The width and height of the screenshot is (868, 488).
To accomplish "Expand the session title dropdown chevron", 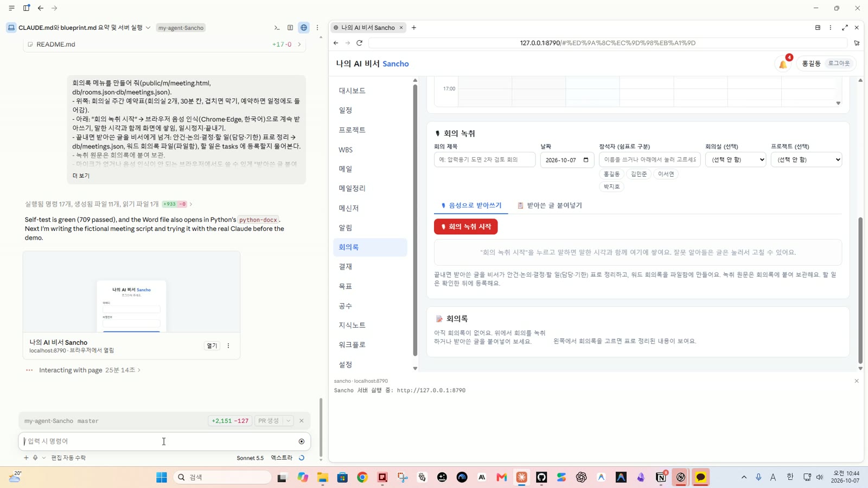I will [x=148, y=28].
